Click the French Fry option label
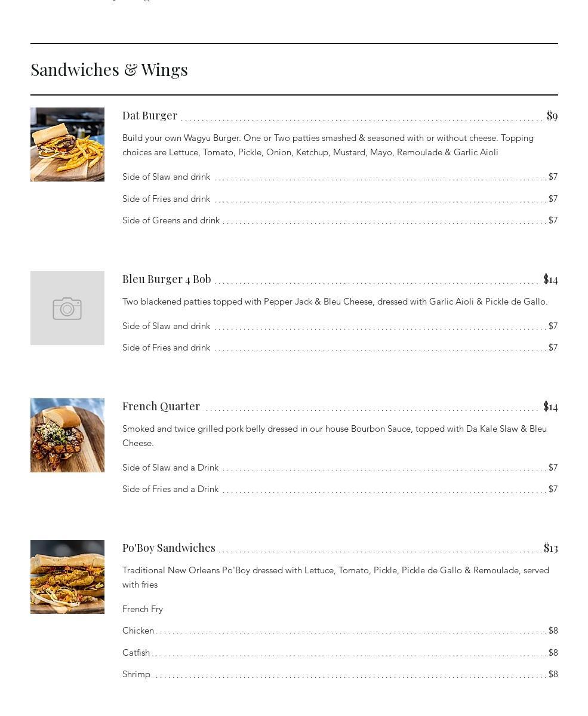Image resolution: width=588 pixels, height=716 pixels. [143, 609]
